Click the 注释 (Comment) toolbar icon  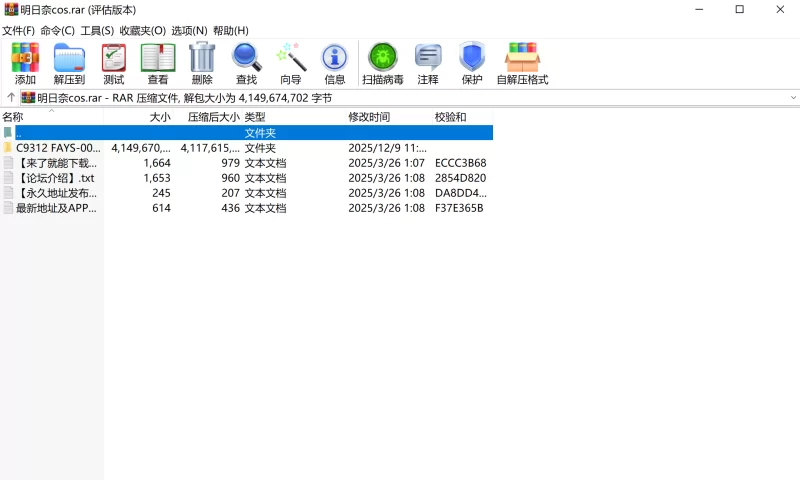[428, 64]
